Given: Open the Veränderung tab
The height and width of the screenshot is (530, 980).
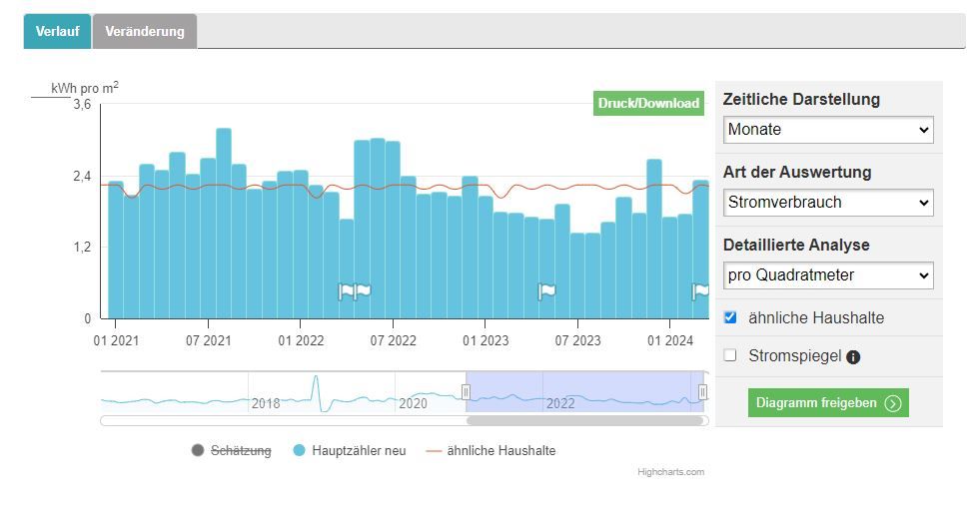Looking at the screenshot, I should tap(145, 31).
